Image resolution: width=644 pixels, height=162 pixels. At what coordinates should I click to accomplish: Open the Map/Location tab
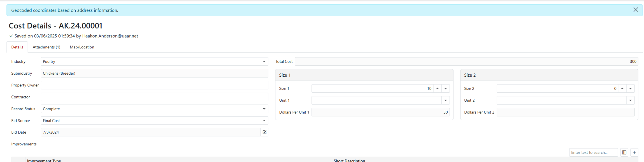[82, 47]
